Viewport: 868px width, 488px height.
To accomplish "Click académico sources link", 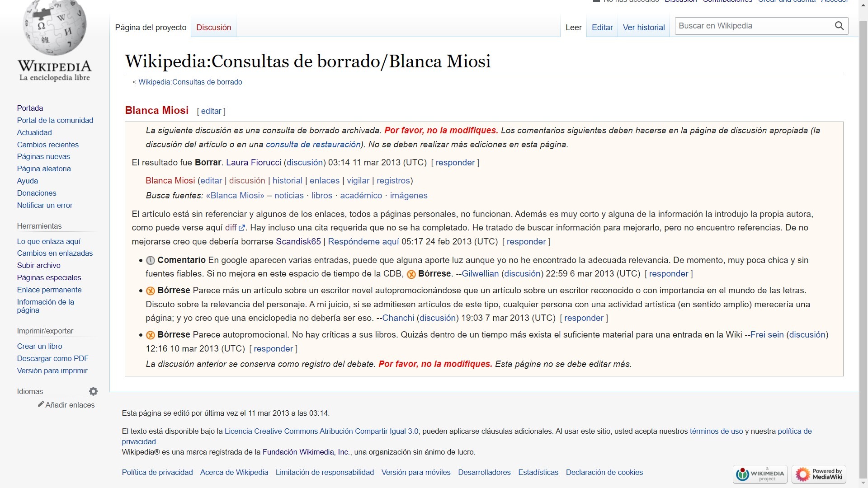I will coord(361,196).
